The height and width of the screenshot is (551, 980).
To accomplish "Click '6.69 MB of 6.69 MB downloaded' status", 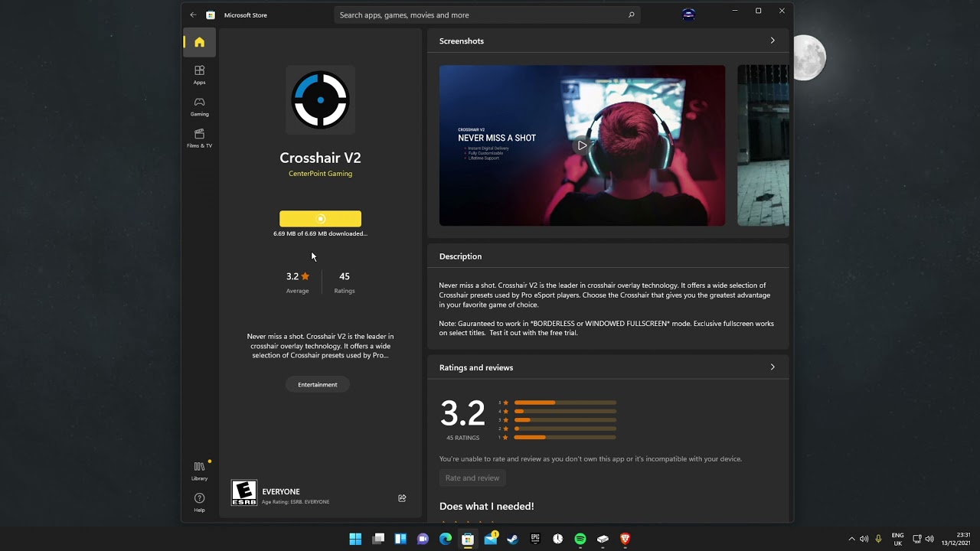I will pos(320,233).
